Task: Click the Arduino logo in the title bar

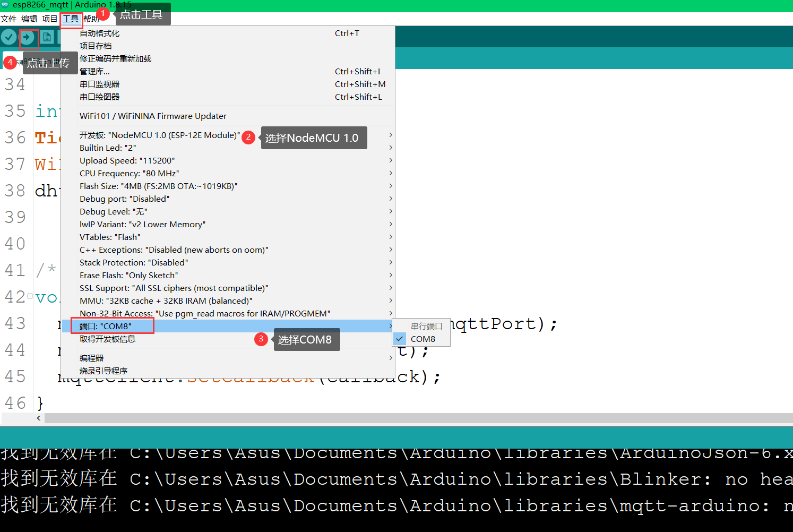Action: (x=5, y=4)
